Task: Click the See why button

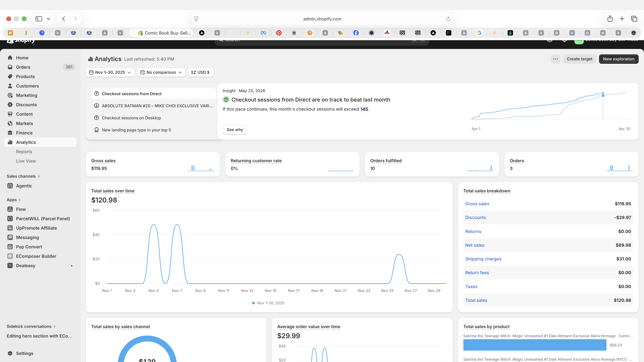Action: 235,130
